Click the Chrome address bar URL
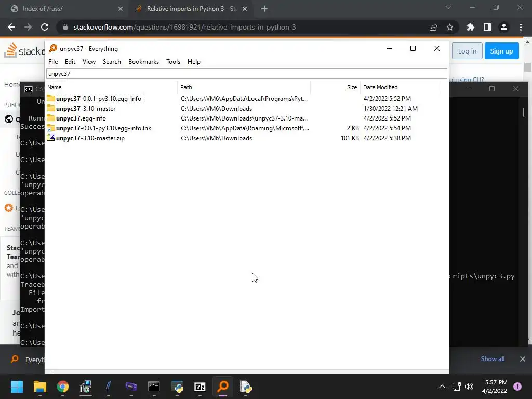Screen dimensions: 532x399 184,27
